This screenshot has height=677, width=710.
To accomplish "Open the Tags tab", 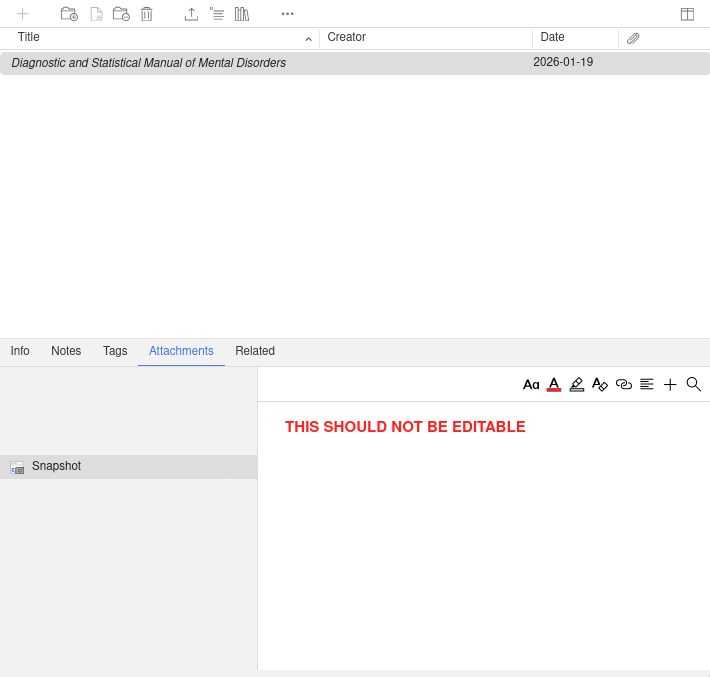I will pyautogui.click(x=115, y=351).
